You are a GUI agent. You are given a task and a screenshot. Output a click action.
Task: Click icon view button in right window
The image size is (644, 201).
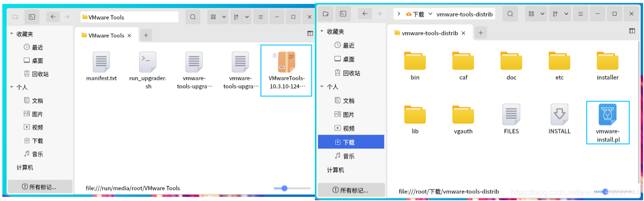[531, 14]
